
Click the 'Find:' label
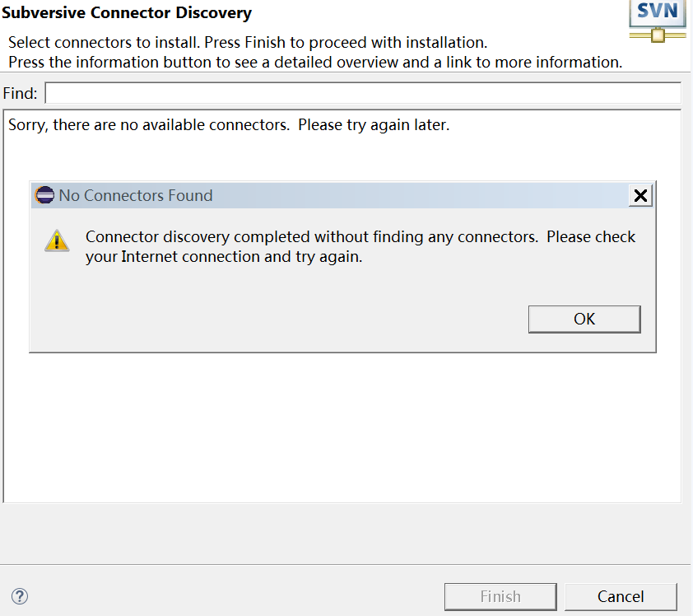click(20, 93)
